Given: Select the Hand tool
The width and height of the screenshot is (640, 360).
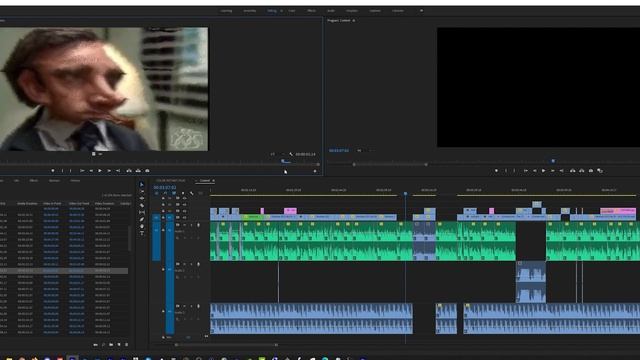Looking at the screenshot, I should point(142,226).
